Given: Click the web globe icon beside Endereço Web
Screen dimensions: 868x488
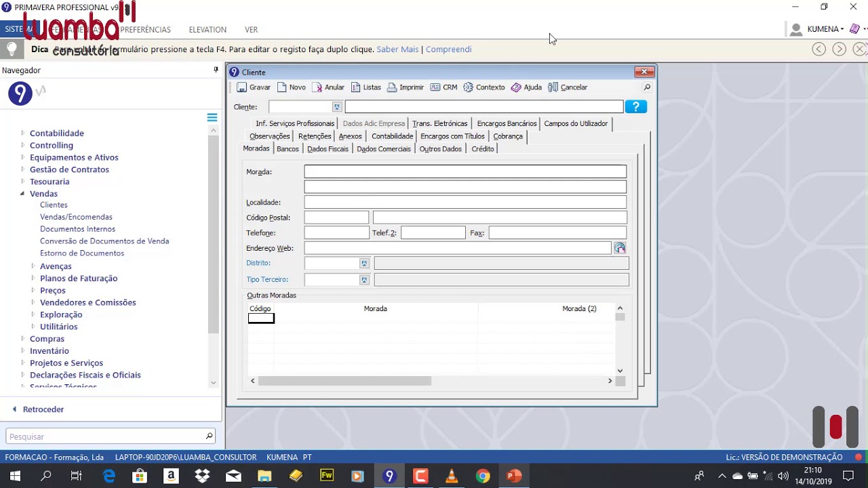Looking at the screenshot, I should pos(620,248).
